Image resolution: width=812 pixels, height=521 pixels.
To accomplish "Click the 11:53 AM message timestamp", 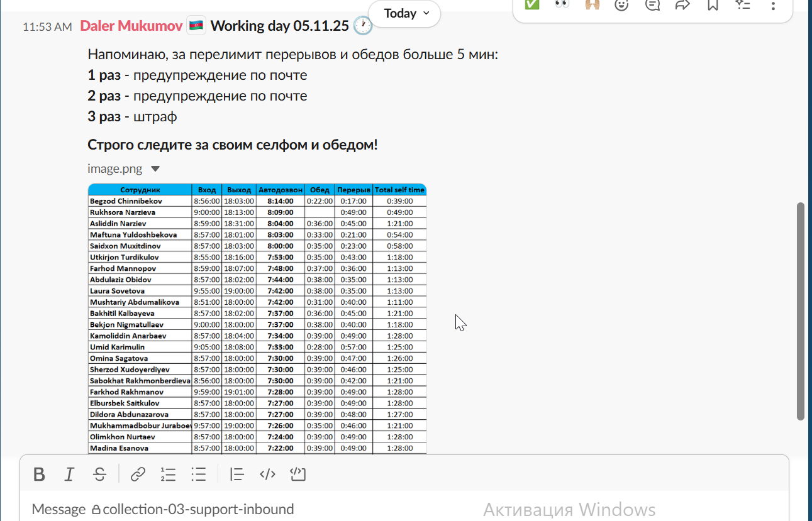I will pyautogui.click(x=47, y=27).
